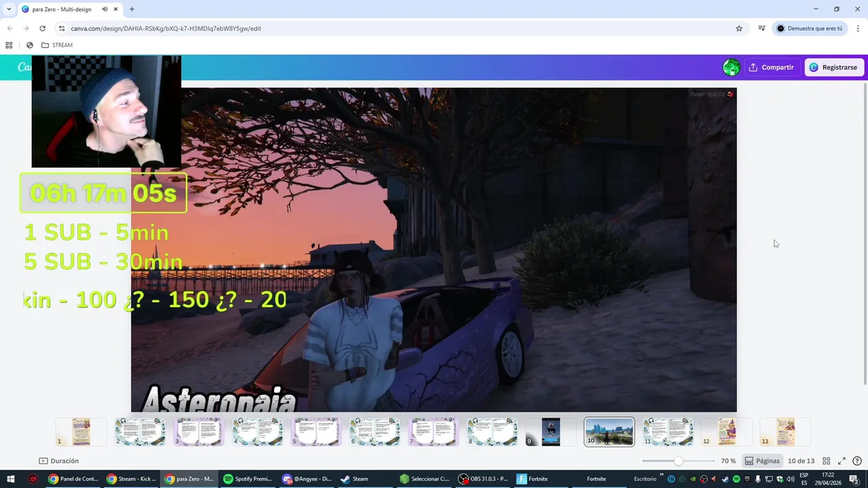Select the highlighted page 10 thumbnail
Screen dimensions: 868x488
coord(609,432)
